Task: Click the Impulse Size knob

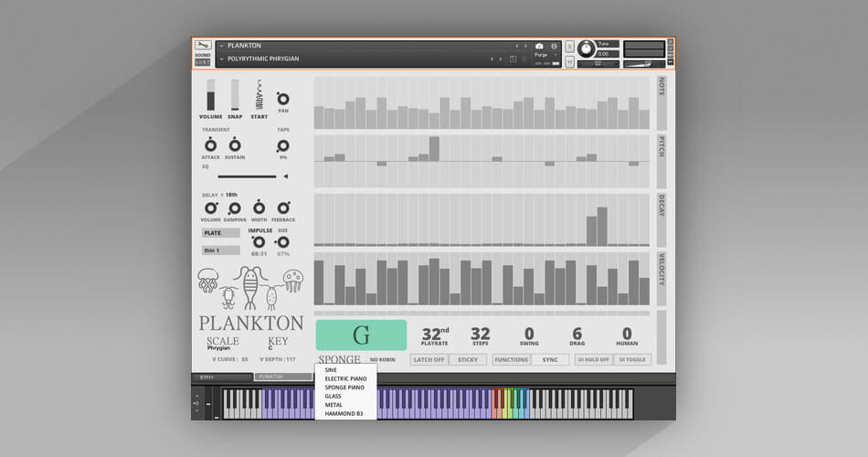Action: [x=283, y=242]
